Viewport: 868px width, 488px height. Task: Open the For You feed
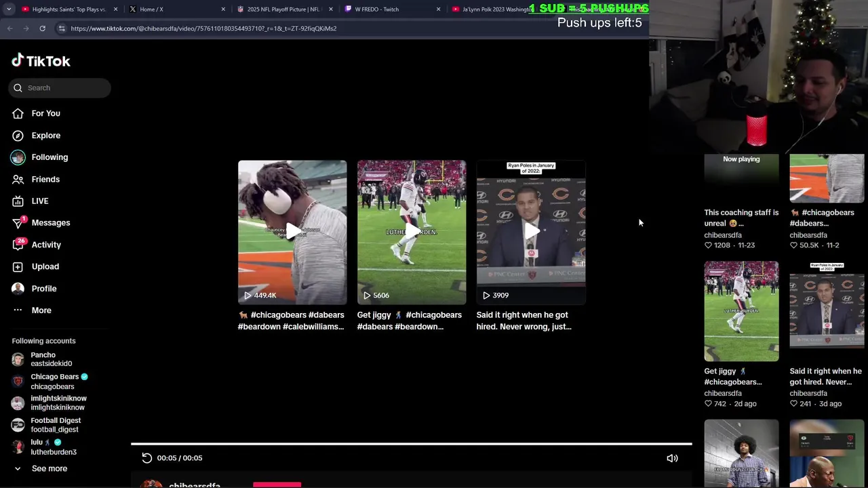[45, 113]
